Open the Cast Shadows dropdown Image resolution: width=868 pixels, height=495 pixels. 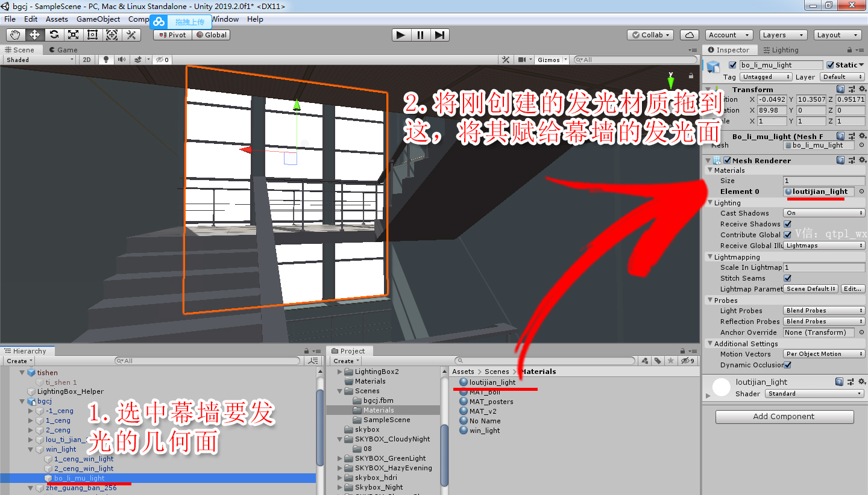(x=824, y=213)
